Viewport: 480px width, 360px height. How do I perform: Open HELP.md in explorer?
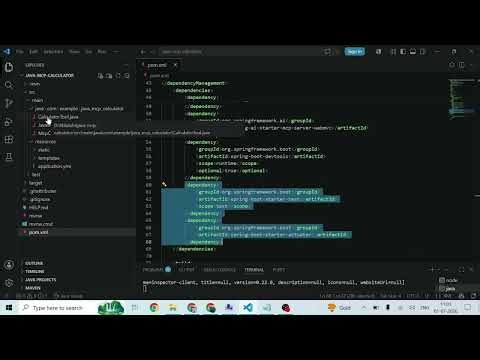tap(38, 208)
